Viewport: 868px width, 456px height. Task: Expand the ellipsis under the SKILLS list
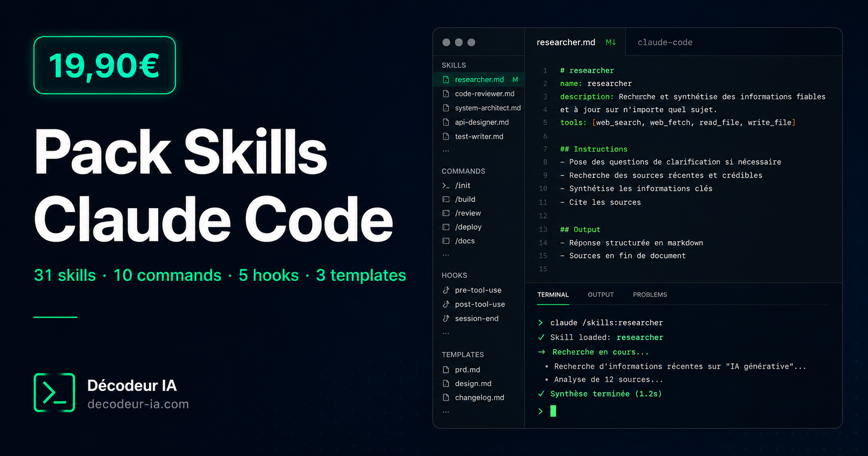[446, 150]
